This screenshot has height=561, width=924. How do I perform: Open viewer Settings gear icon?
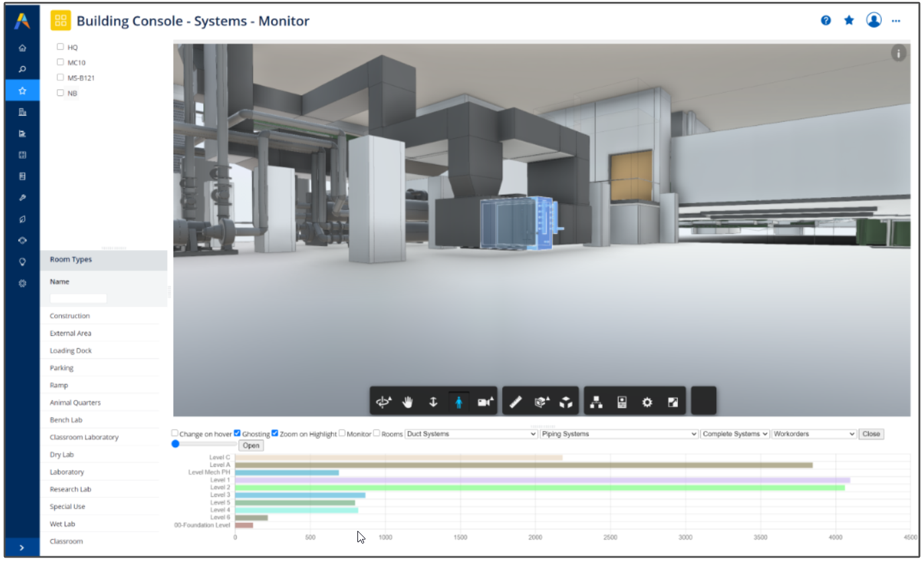point(647,402)
